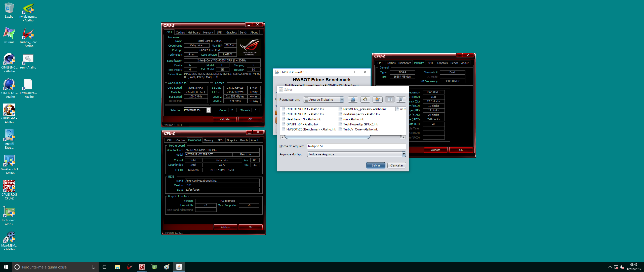The width and height of the screenshot is (644, 272).
Task: Open the CPUID ROG CPU-Z desktop icon
Action: coord(9,190)
